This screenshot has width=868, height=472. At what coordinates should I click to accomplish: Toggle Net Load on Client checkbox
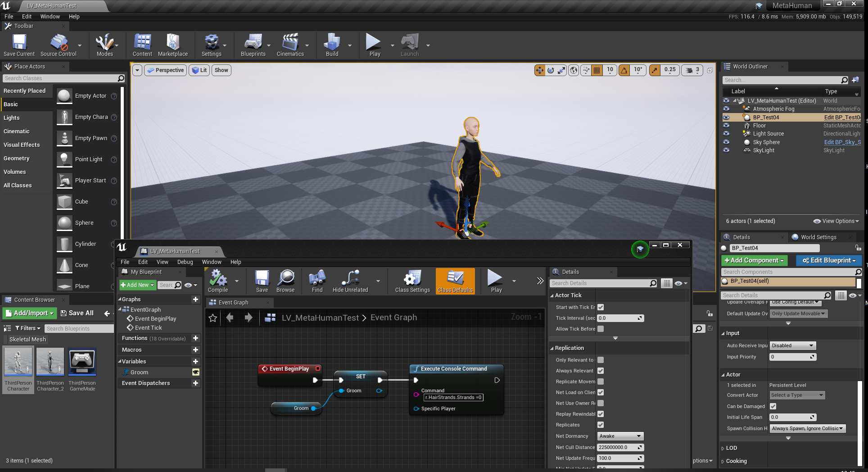click(601, 392)
